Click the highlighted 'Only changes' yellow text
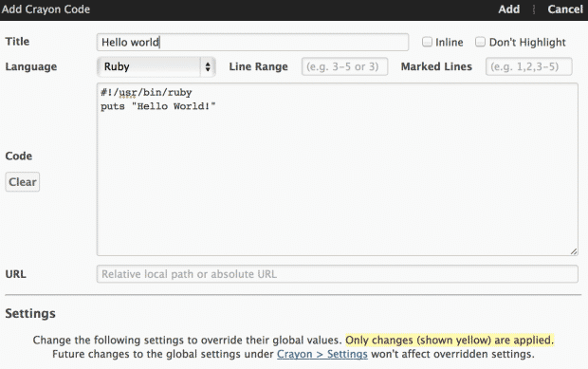The image size is (588, 369). 450,341
